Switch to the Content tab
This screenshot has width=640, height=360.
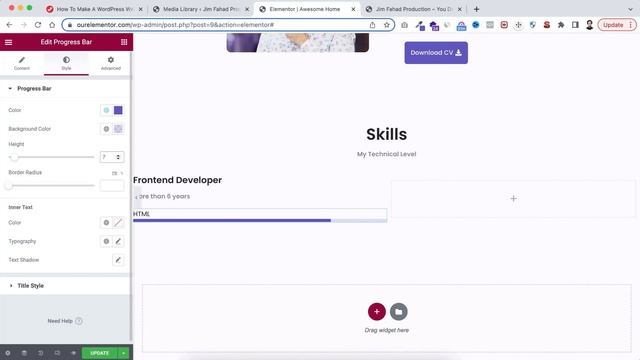coord(22,63)
